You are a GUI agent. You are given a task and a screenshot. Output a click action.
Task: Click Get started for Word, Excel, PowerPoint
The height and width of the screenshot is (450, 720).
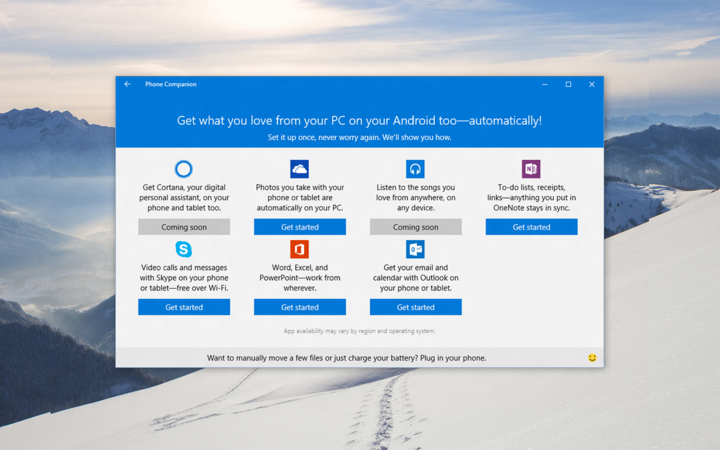[x=299, y=307]
